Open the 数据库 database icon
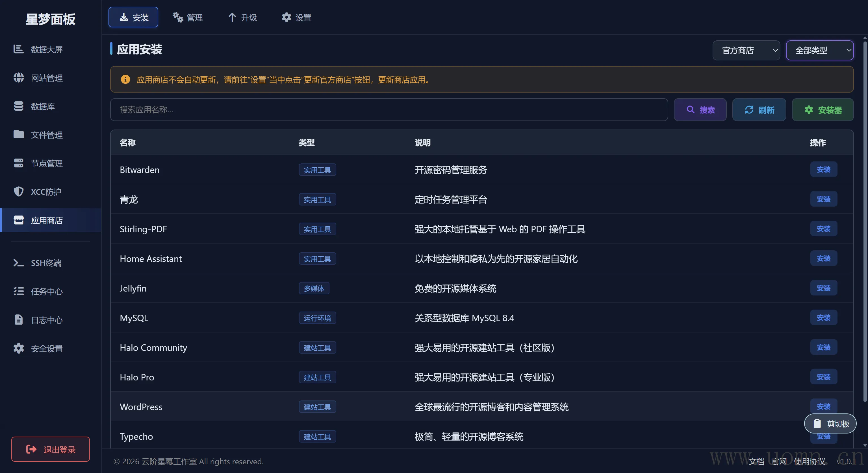868x473 pixels. (19, 106)
